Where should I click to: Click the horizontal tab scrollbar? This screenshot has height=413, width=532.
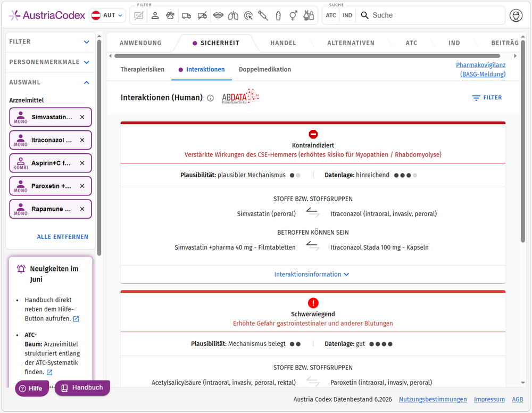[307, 56]
